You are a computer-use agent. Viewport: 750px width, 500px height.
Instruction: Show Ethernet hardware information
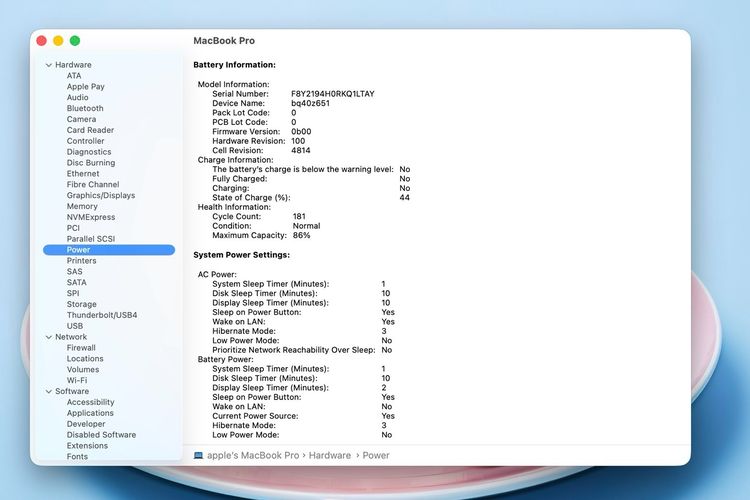[x=83, y=174]
